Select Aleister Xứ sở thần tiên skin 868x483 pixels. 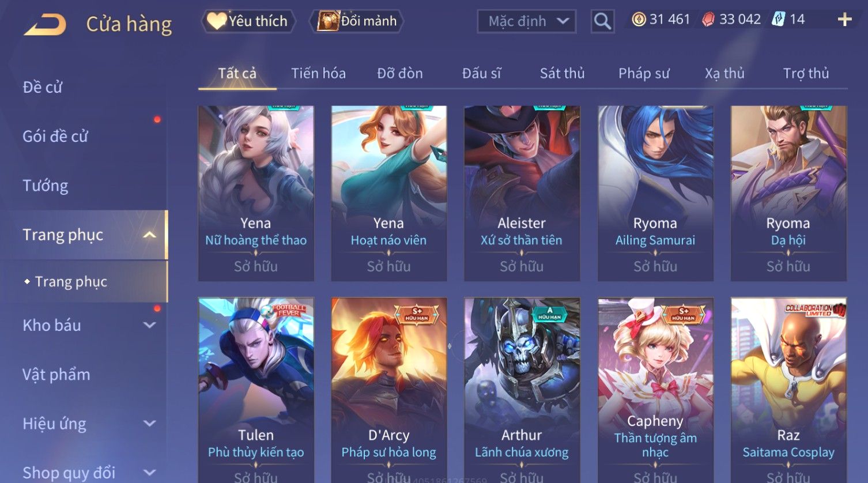522,193
